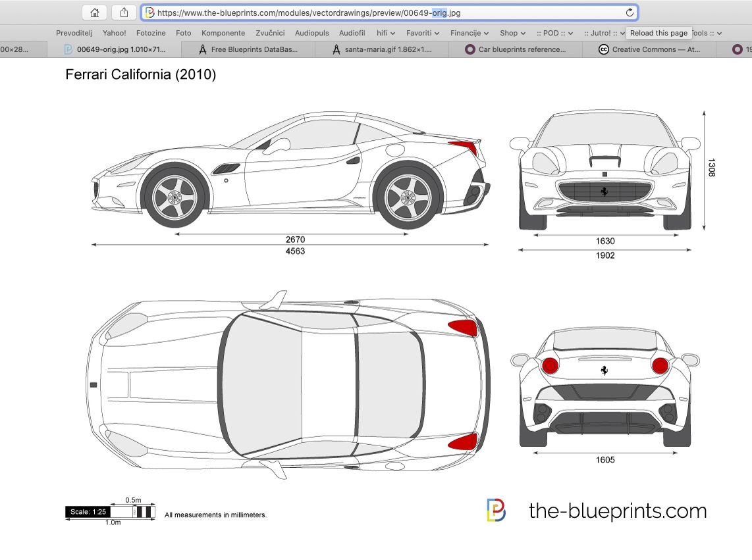Click the rear view car drawing
This screenshot has height=560, width=752.
pyautogui.click(x=604, y=388)
